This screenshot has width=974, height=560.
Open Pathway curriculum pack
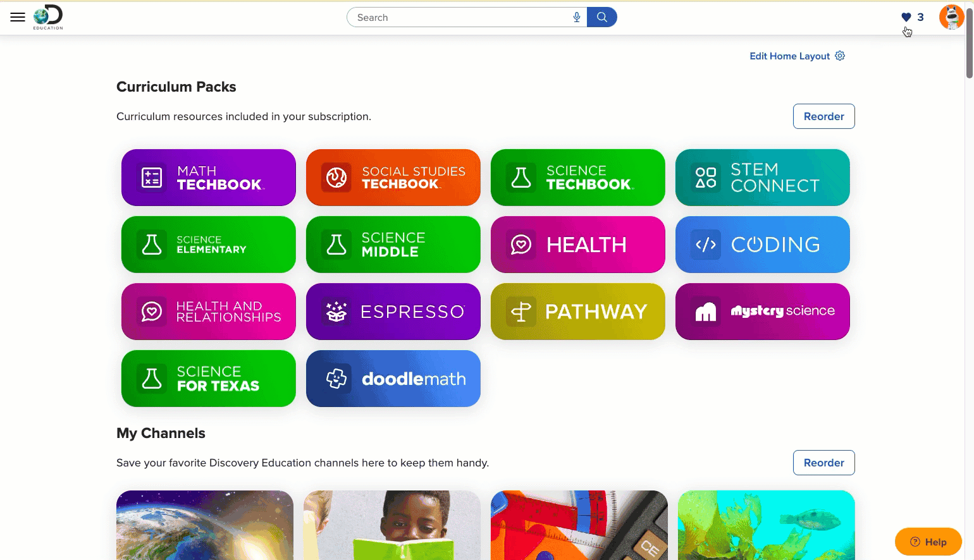(x=578, y=312)
